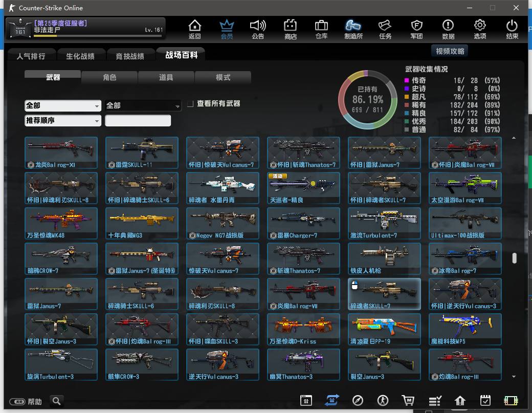Select the 战场百科 tab
Image resolution: width=532 pixels, height=413 pixels.
coord(181,55)
